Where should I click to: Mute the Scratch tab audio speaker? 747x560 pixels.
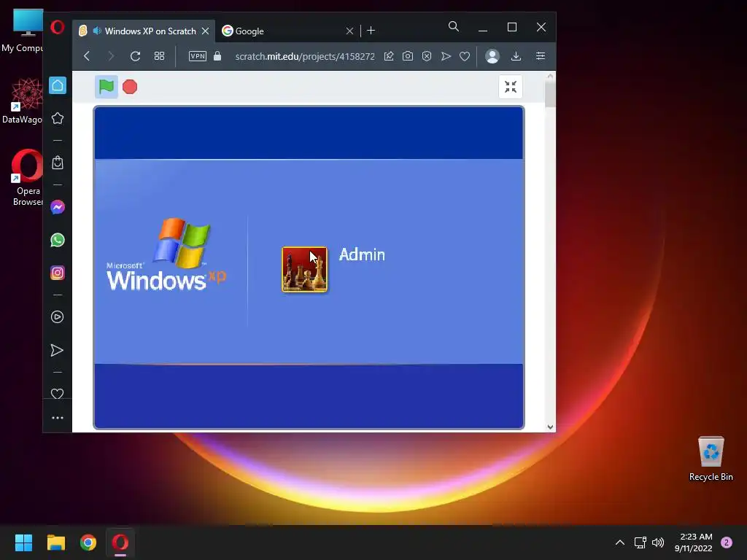[x=97, y=31]
